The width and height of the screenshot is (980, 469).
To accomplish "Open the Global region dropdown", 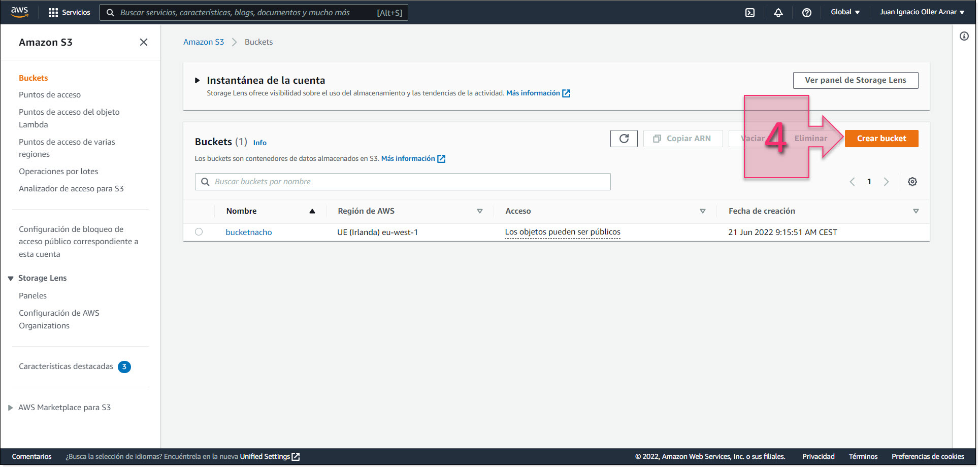I will click(845, 12).
